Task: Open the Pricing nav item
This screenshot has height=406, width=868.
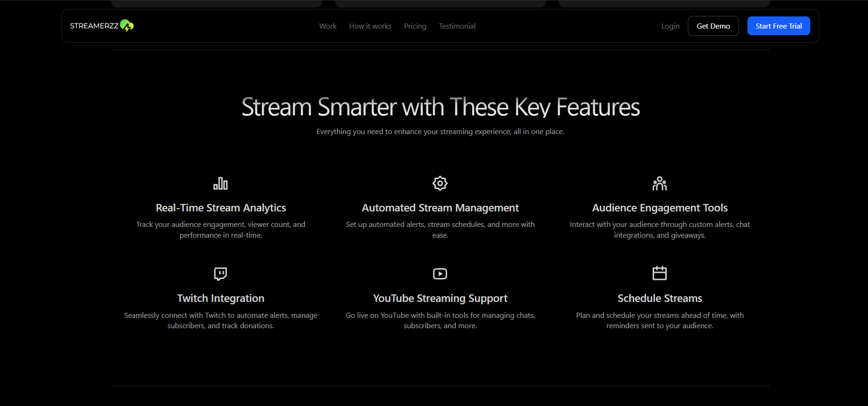Action: pos(415,26)
